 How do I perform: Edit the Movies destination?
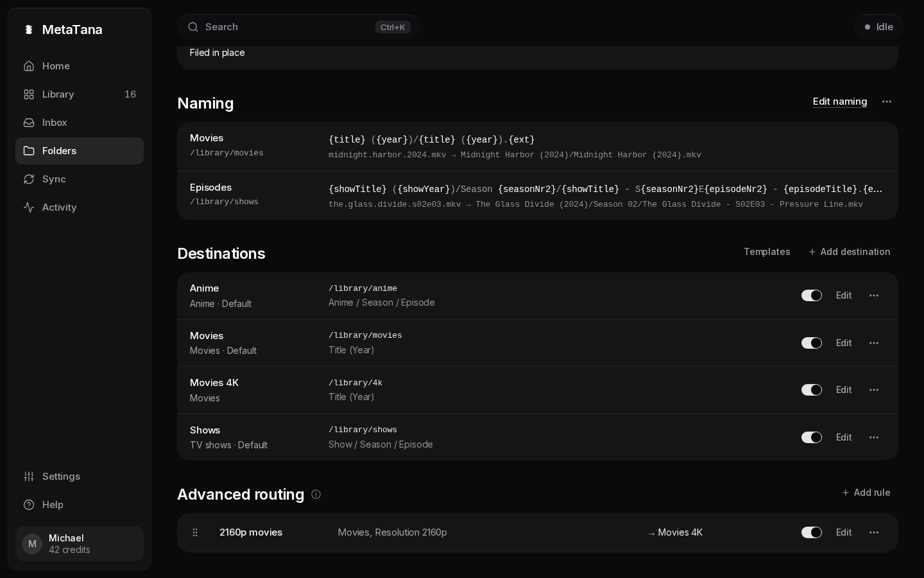click(844, 343)
